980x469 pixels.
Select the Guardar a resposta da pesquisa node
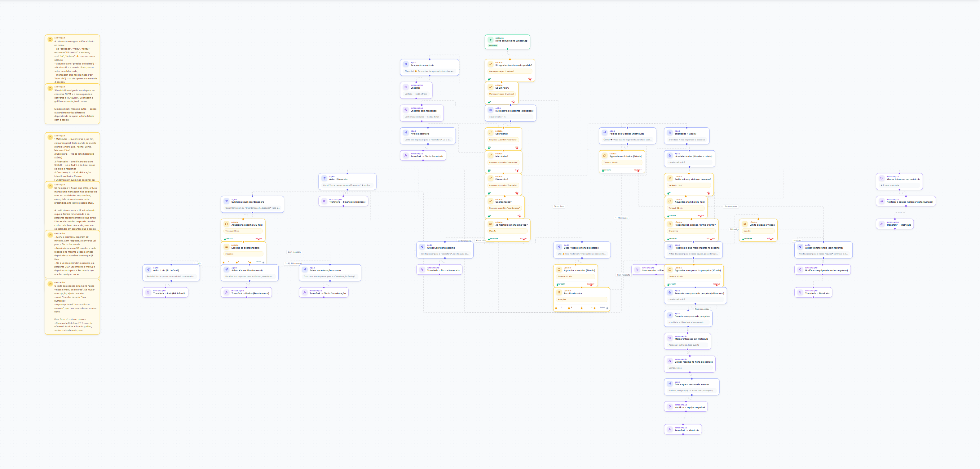coord(688,318)
